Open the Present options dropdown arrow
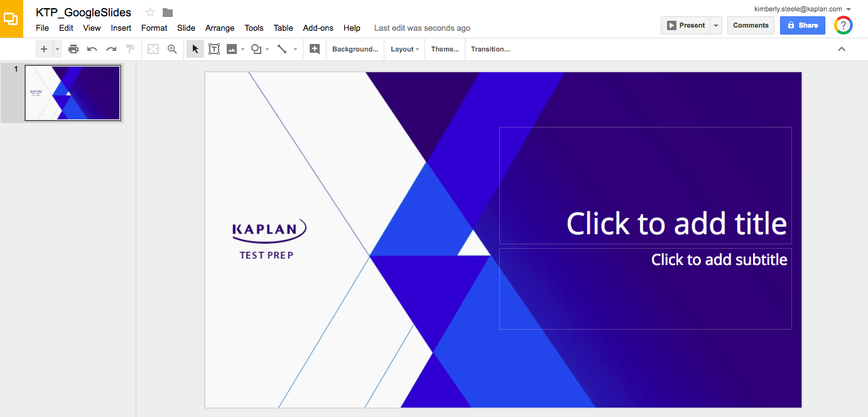Image resolution: width=868 pixels, height=417 pixels. click(716, 26)
